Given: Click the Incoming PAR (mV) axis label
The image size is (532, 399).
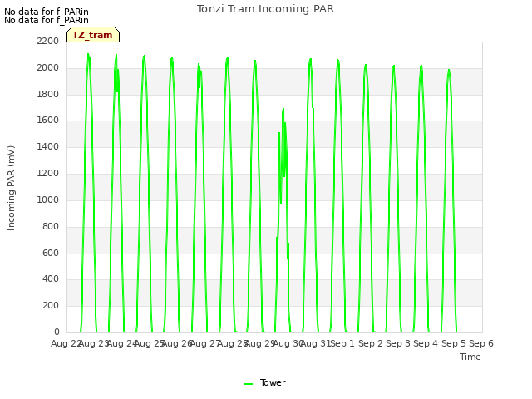Looking at the screenshot, I should coord(11,189).
